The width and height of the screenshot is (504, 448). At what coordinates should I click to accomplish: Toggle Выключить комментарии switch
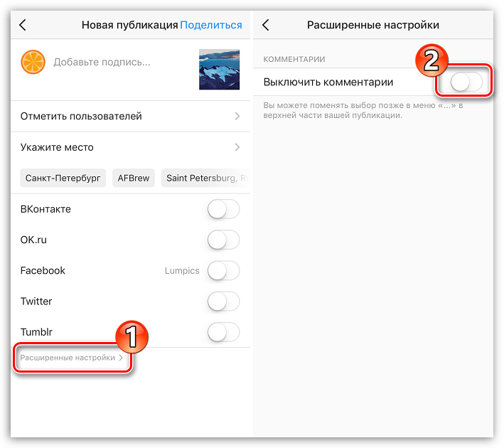click(467, 82)
